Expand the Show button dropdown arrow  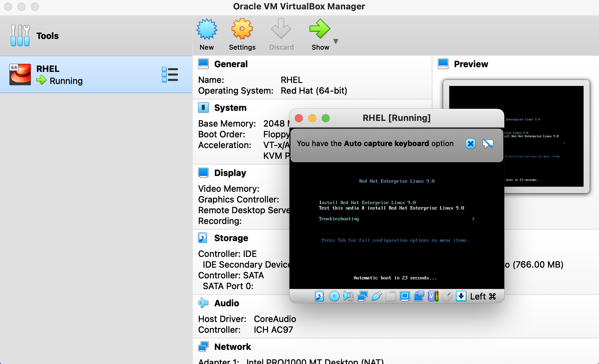[336, 41]
